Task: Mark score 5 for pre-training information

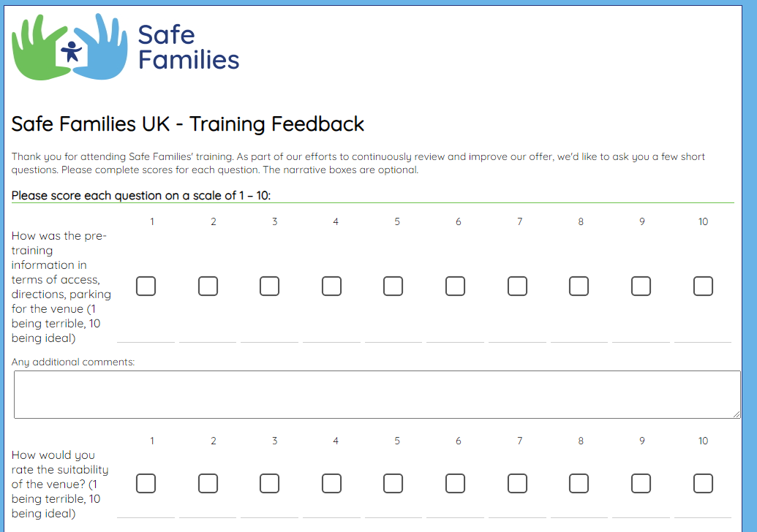Action: tap(393, 286)
